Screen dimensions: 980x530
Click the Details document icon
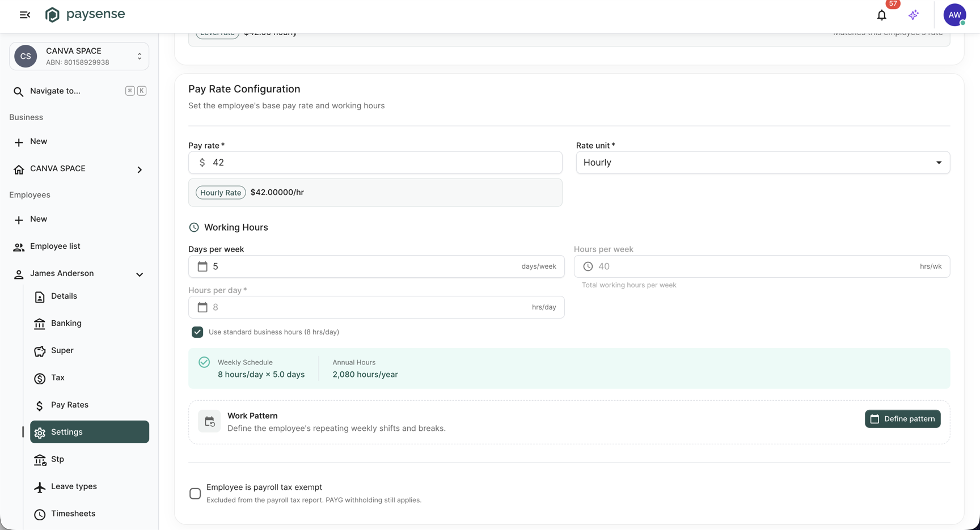(x=40, y=297)
